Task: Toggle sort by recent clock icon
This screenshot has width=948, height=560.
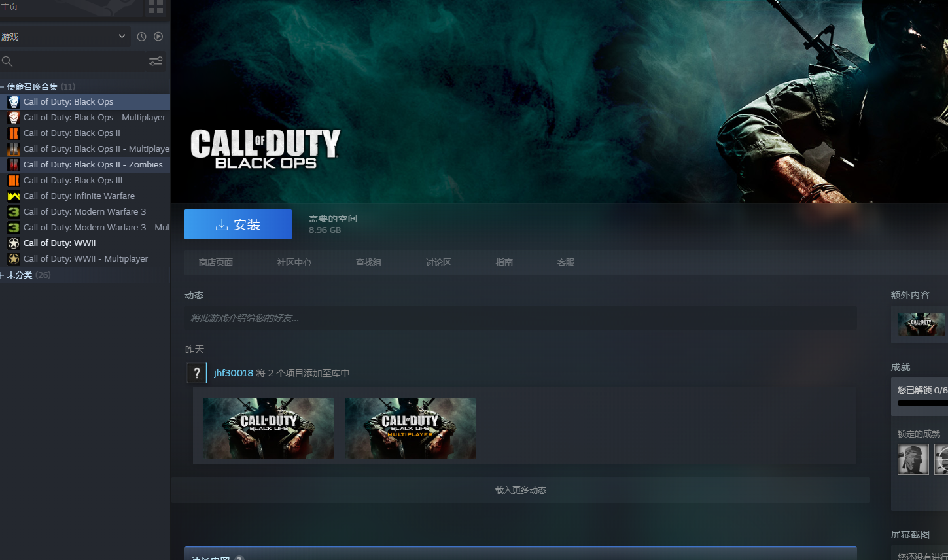Action: [x=141, y=37]
